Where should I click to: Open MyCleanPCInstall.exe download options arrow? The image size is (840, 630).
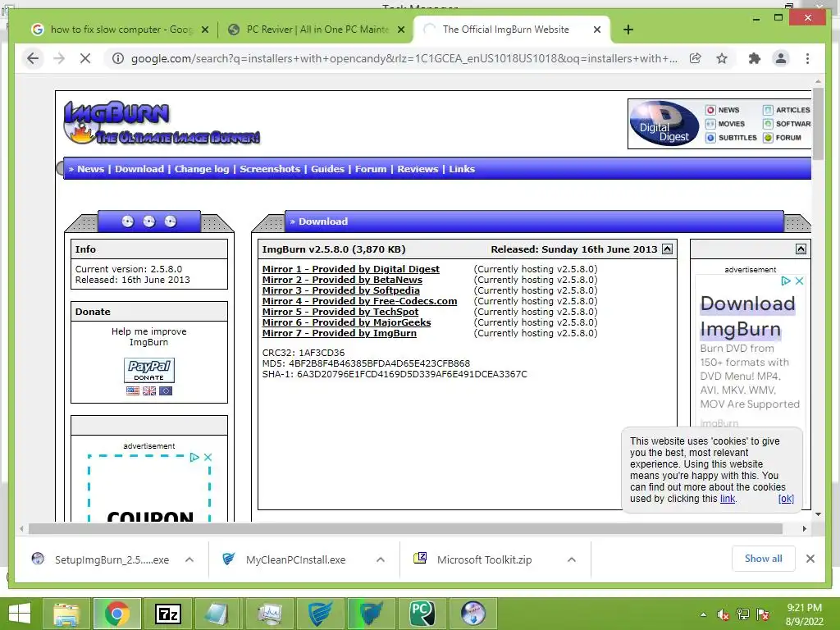pyautogui.click(x=381, y=559)
